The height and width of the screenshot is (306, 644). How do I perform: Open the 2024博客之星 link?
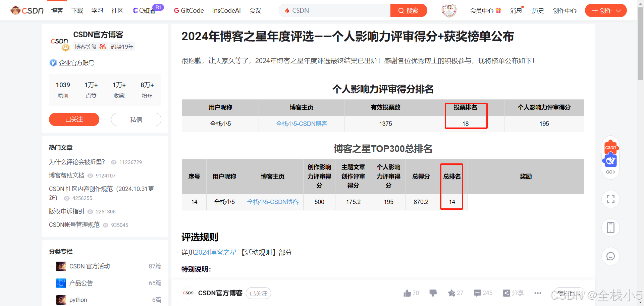[216, 252]
